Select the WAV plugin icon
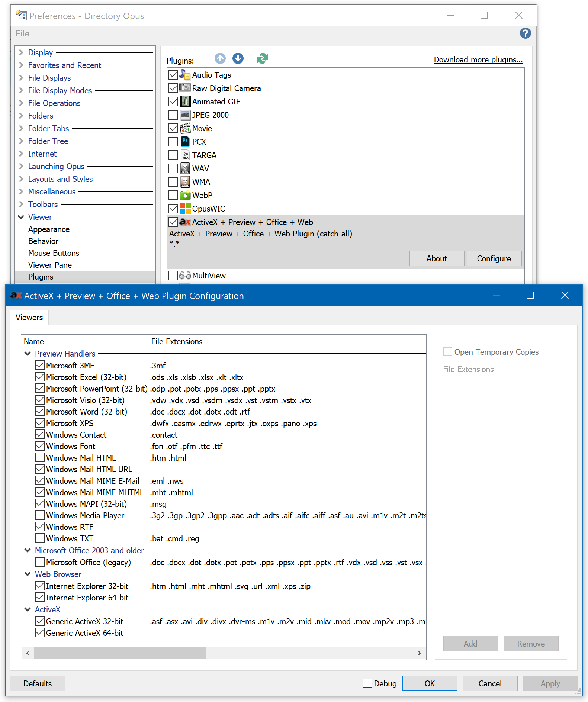This screenshot has width=588, height=702. pyautogui.click(x=185, y=168)
